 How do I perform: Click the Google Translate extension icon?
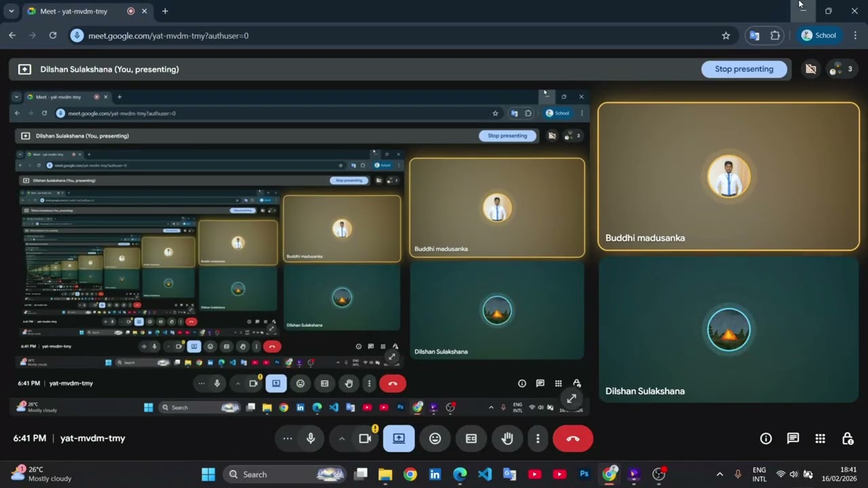click(754, 35)
